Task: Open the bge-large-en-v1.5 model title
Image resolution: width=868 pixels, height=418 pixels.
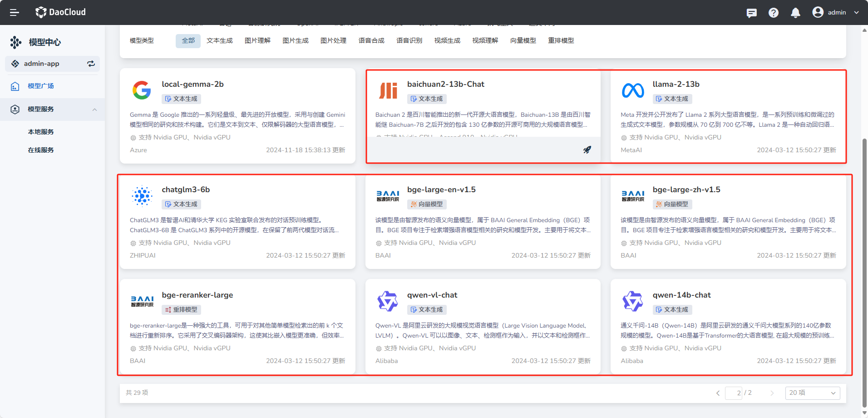Action: (441, 189)
